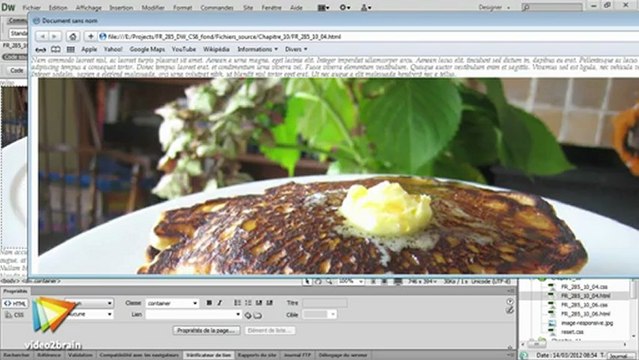Switch Properties inspector to CSS mode

15,315
